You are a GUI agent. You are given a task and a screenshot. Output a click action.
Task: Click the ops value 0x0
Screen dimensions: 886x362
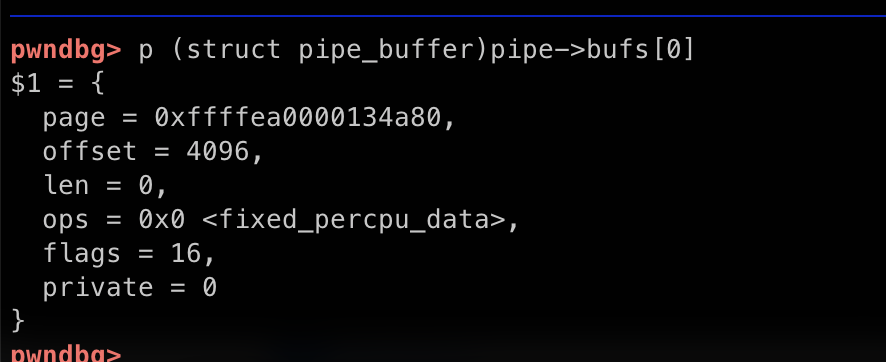162,220
